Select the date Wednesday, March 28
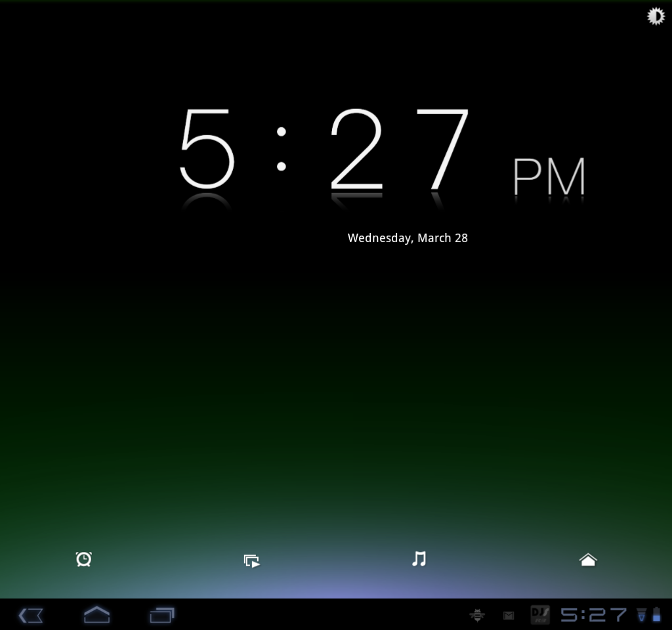This screenshot has width=672, height=630. (408, 238)
